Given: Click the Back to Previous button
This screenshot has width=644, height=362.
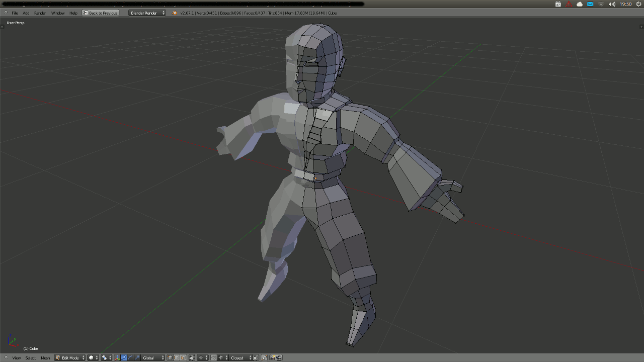Looking at the screenshot, I should pos(101,13).
